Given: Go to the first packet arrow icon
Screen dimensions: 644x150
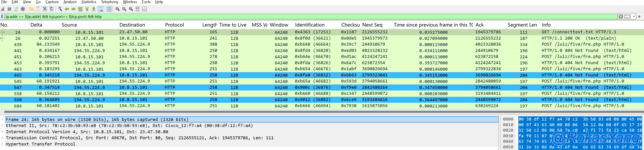Looking at the screenshot, I should pos(87,9).
